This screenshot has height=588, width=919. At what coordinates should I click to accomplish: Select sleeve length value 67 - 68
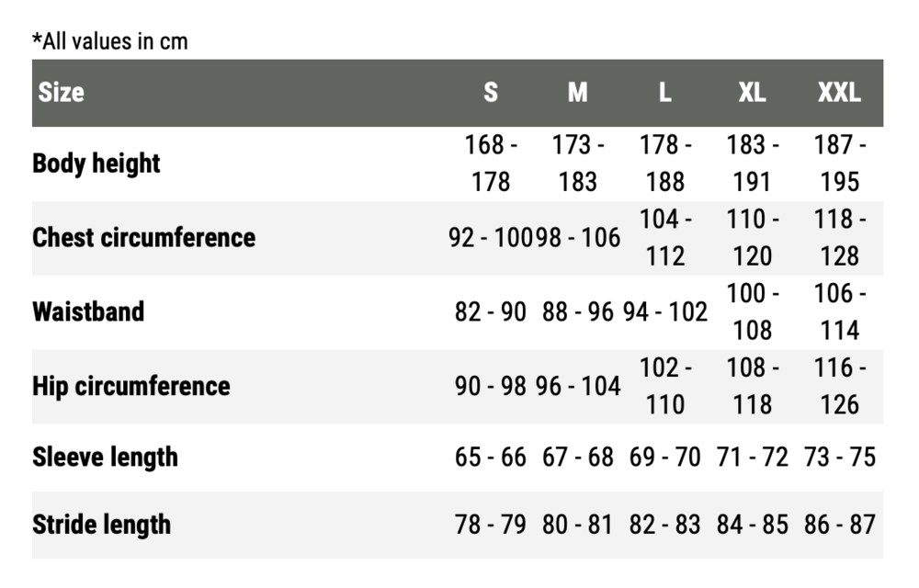tap(578, 458)
